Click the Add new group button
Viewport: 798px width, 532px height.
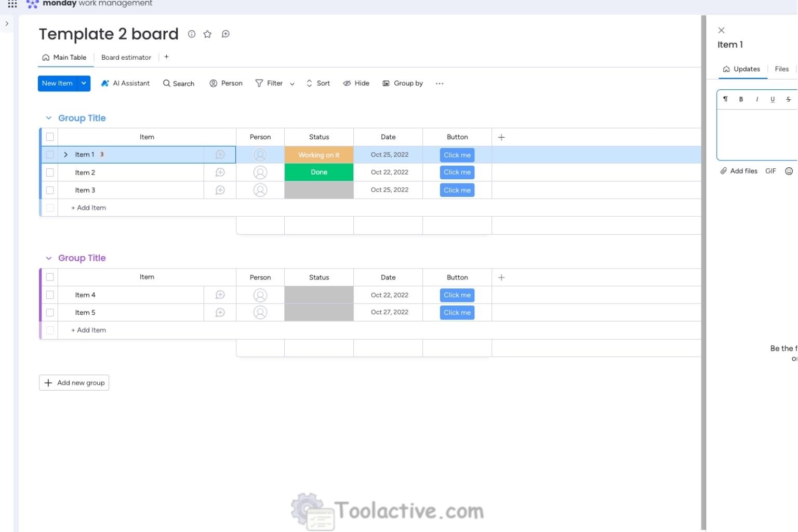[74, 383]
